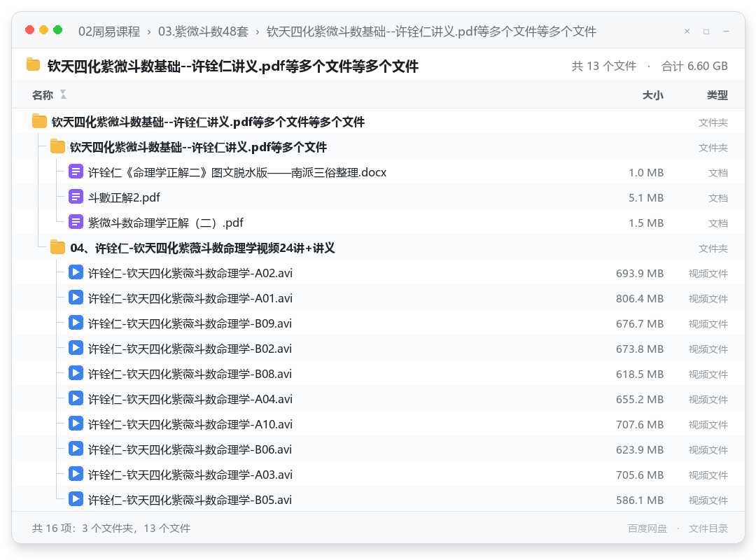
Task: Select the 钦天四化紫微斗数基础--许铨仁讲义.pdf等多个文件 subfolder row
Action: [379, 146]
